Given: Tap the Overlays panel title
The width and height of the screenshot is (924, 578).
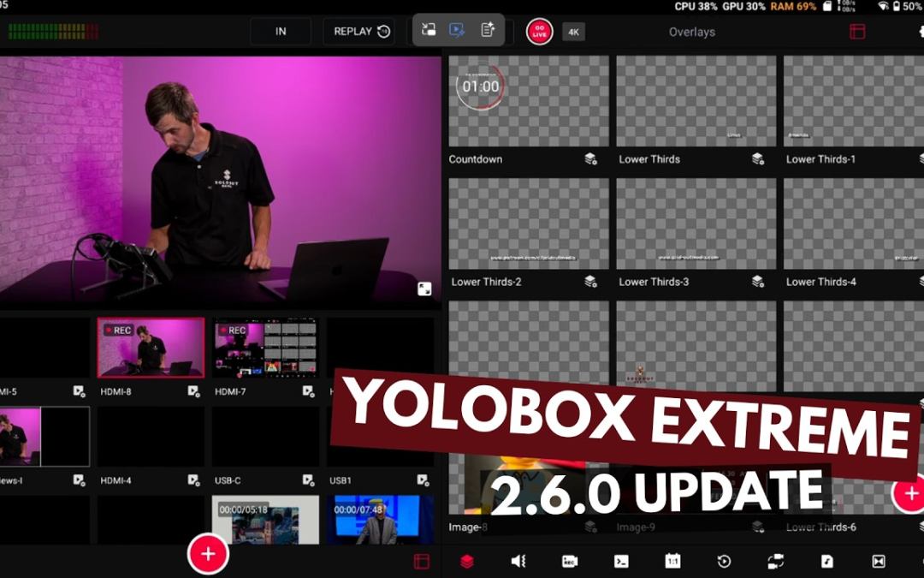Looking at the screenshot, I should [x=692, y=32].
